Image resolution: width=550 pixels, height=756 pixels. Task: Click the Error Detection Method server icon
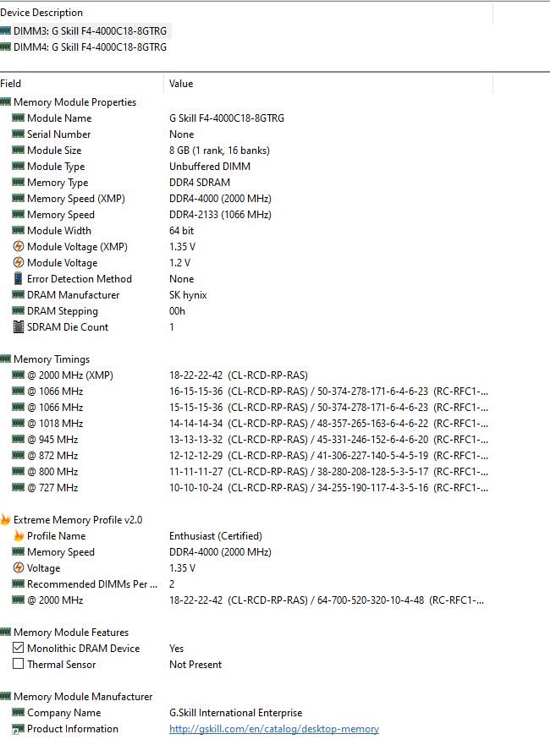coord(19,279)
